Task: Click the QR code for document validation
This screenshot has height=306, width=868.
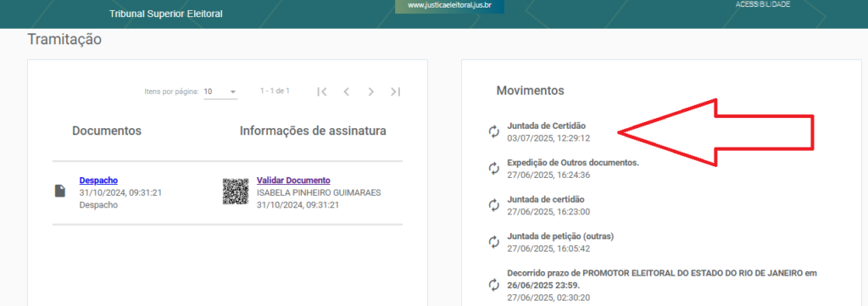Action: [236, 192]
